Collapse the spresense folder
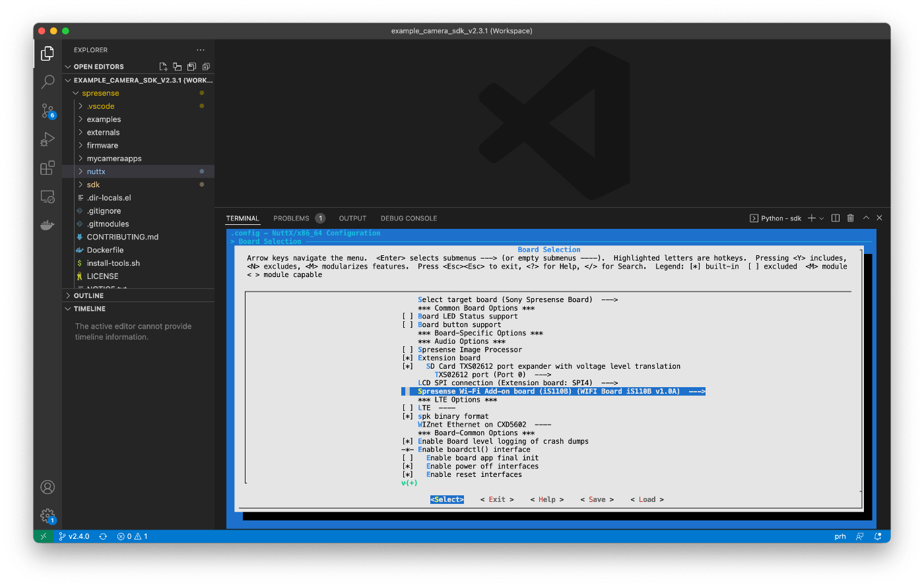The width and height of the screenshot is (924, 587). coord(76,93)
